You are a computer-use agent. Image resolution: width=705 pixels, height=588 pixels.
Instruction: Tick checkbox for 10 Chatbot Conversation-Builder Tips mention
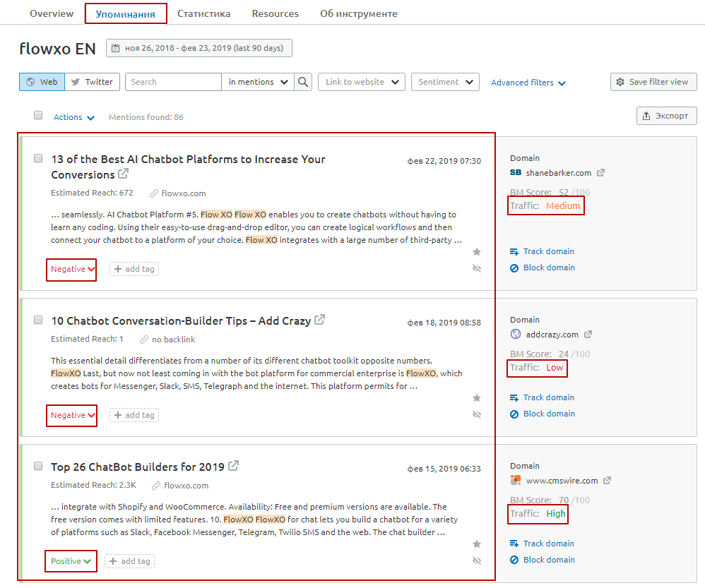tap(38, 320)
